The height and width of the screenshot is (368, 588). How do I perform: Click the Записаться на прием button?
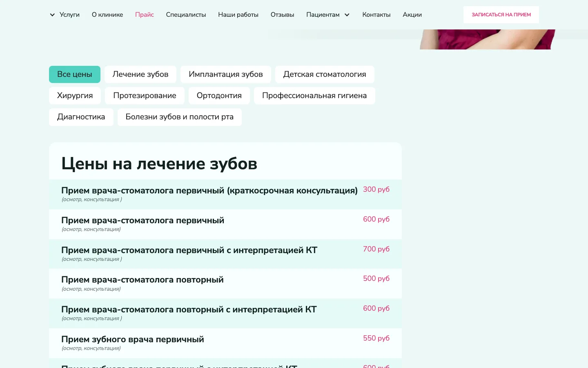click(x=501, y=15)
